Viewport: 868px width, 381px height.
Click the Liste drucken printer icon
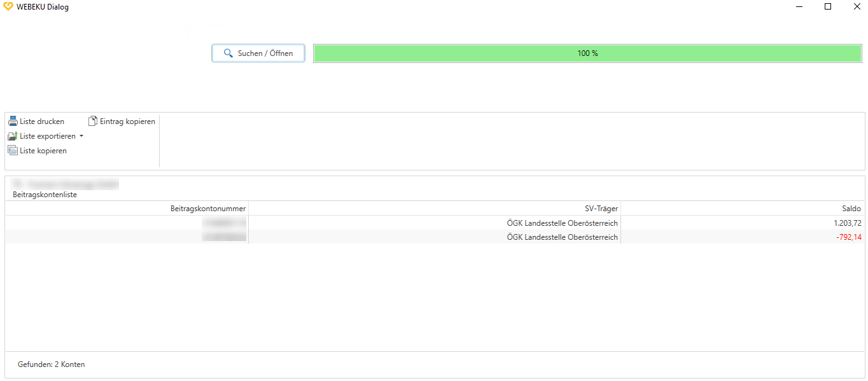pyautogui.click(x=12, y=121)
